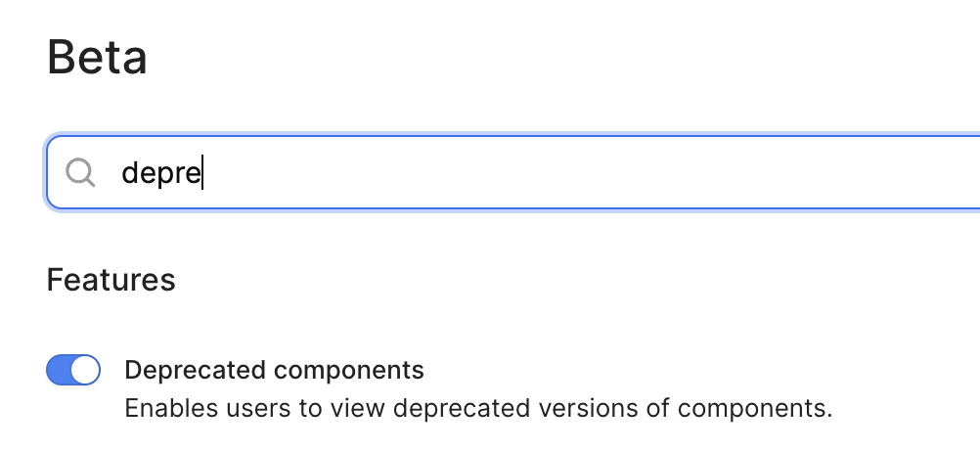Click the white knob of the toggle switch
The height and width of the screenshot is (452, 980).
pyautogui.click(x=84, y=370)
